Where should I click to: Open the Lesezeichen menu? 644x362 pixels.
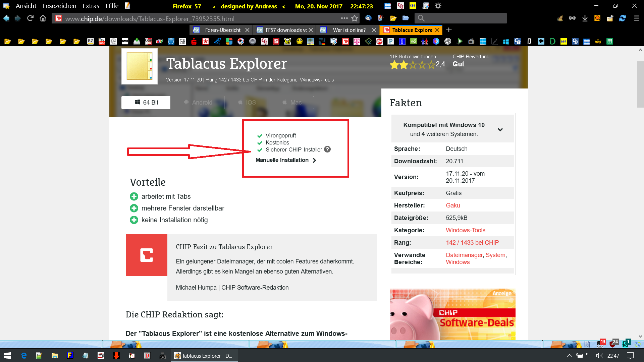click(59, 6)
